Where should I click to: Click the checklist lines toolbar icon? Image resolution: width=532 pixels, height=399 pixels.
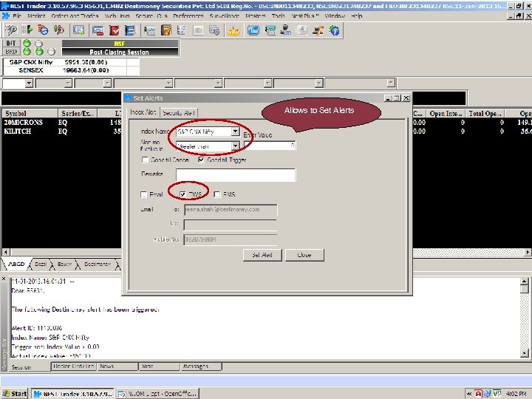(182, 30)
